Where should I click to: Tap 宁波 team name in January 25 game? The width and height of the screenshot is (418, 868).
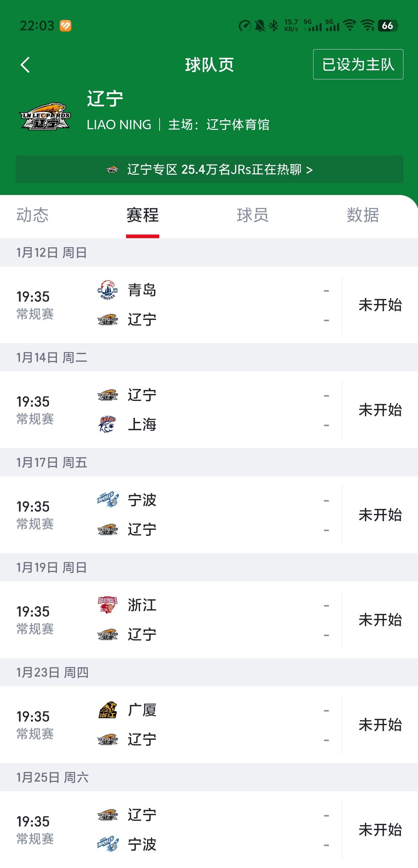coord(142,844)
